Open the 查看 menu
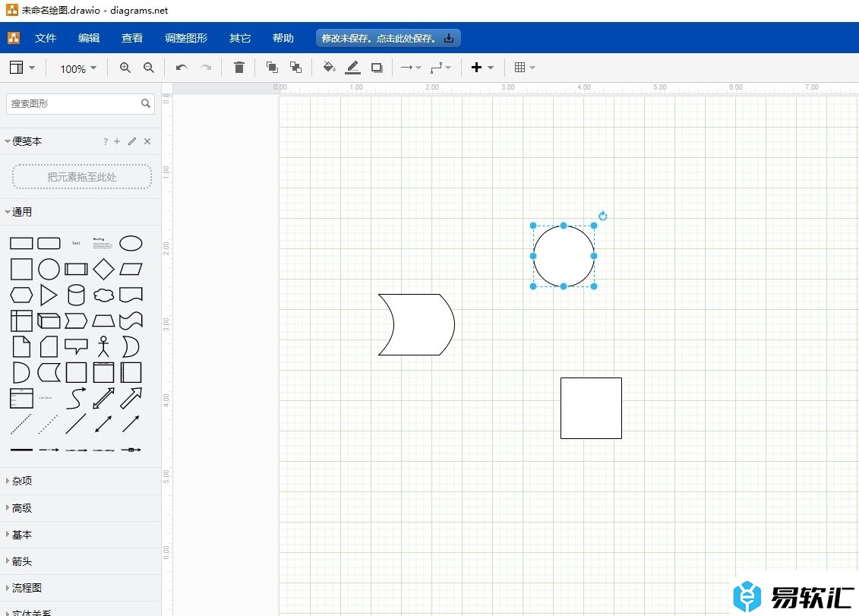This screenshot has width=859, height=616. [132, 38]
